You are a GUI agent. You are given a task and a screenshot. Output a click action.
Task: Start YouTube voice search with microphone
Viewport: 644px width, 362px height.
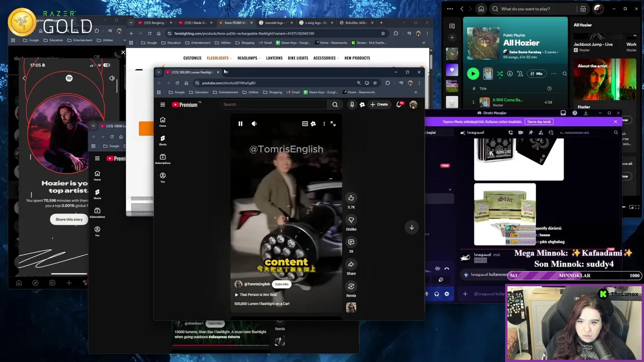[352, 105]
